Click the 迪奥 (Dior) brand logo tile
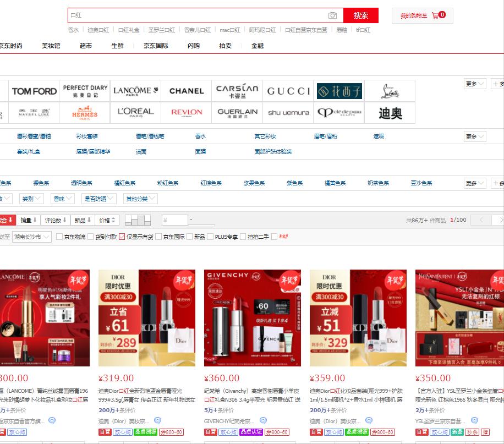 pyautogui.click(x=390, y=112)
